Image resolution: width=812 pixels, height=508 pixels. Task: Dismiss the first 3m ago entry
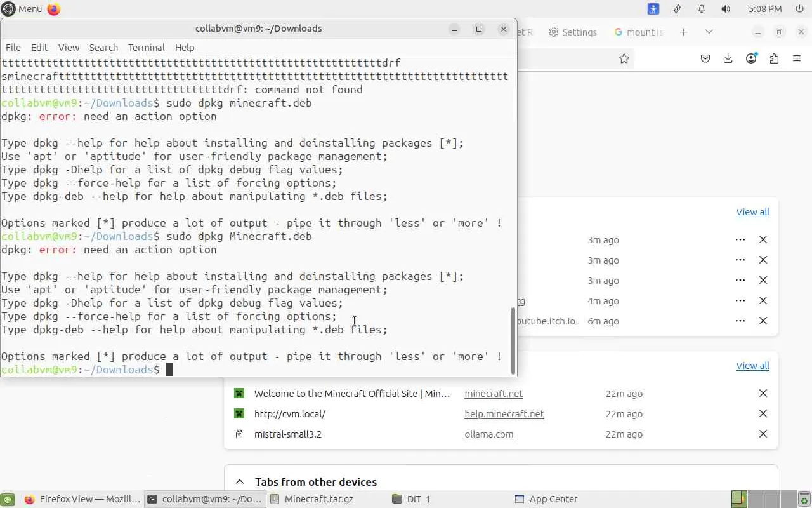[x=763, y=239]
